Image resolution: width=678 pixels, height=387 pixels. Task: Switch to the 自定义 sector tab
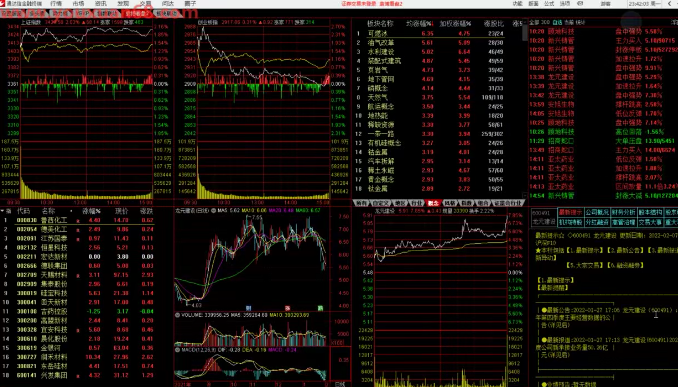[381, 203]
